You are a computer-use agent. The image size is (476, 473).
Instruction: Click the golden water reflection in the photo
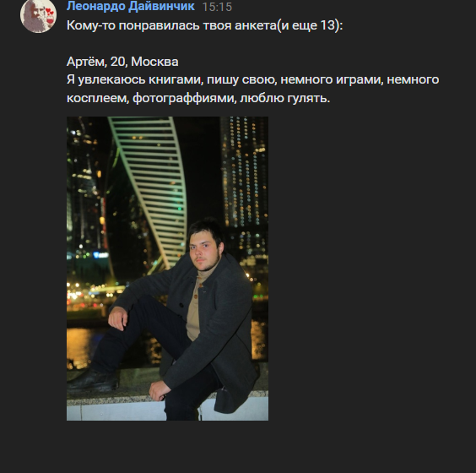79,346
